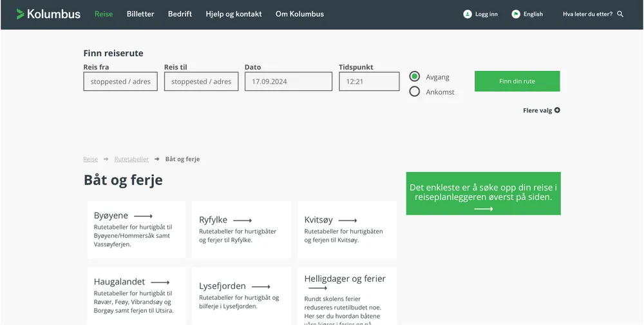Open the Hjelp og kontakt menu
The width and height of the screenshot is (644, 325).
tap(234, 14)
